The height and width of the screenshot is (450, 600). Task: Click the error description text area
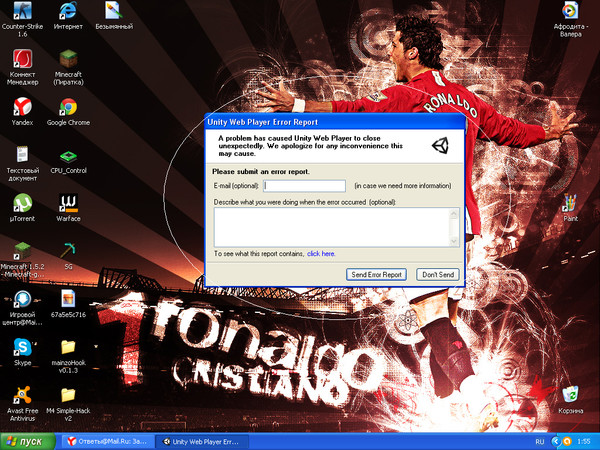coord(333,227)
